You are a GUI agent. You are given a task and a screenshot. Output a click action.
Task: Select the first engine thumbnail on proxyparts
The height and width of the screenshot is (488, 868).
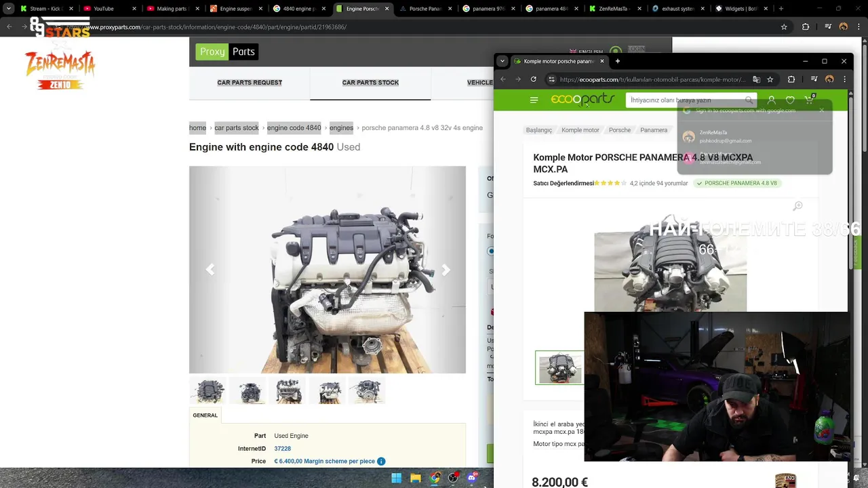click(208, 392)
